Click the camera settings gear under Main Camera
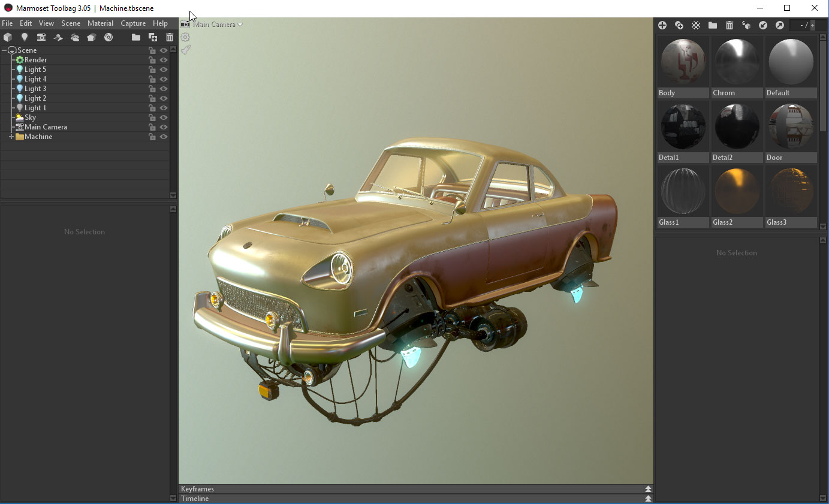This screenshot has width=829, height=504. [185, 37]
